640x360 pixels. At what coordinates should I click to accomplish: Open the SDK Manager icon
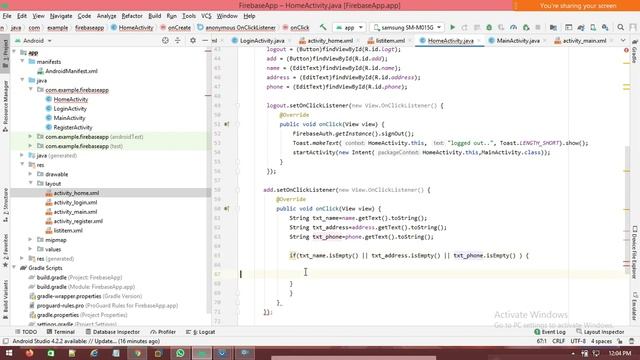605,27
